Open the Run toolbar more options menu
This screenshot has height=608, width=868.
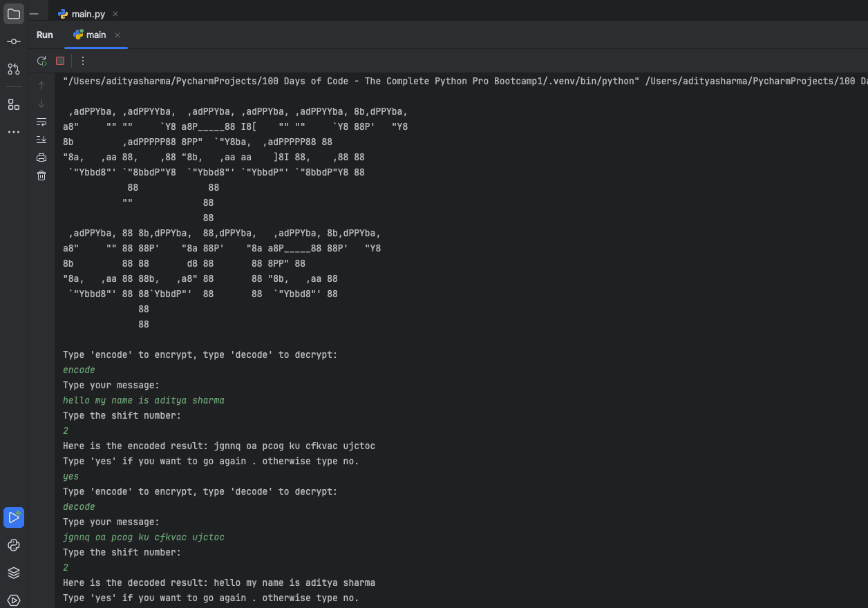tap(83, 61)
